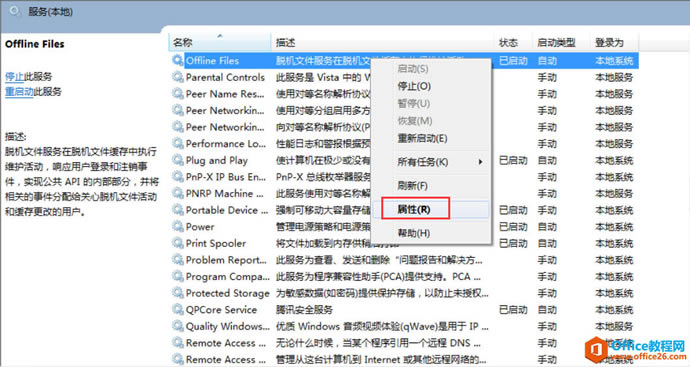
Task: Select the Peer Name Res... service
Action: (x=225, y=94)
